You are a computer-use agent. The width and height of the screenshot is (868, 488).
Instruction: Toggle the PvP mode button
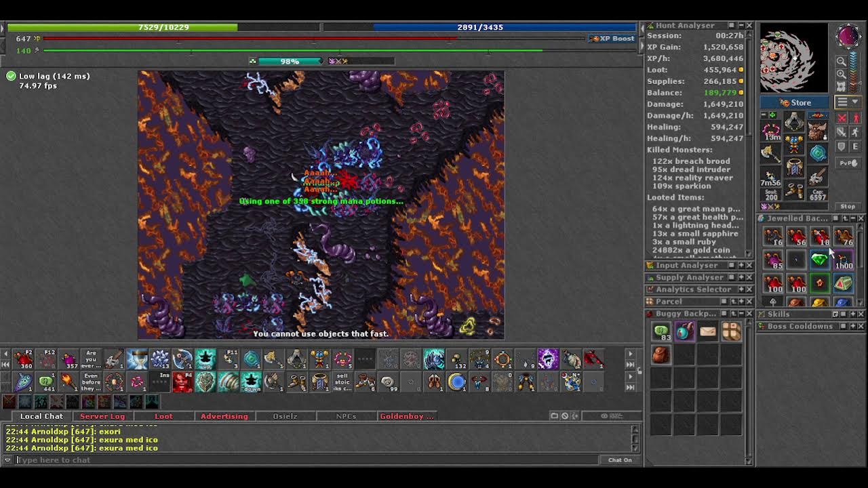point(848,163)
